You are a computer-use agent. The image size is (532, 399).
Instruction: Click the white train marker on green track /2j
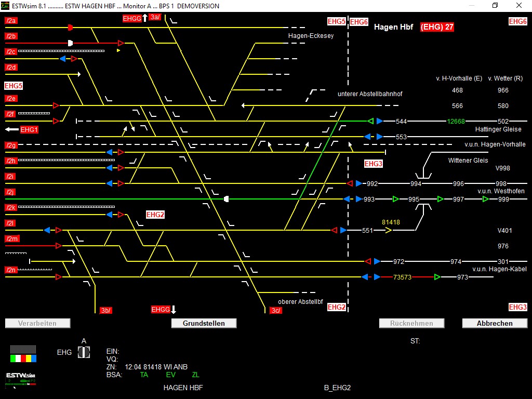[x=227, y=199]
